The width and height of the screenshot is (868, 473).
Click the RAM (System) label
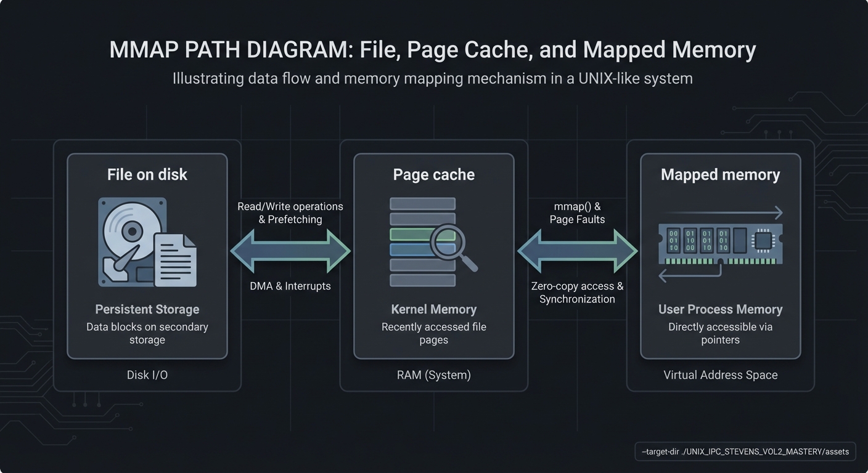click(433, 374)
